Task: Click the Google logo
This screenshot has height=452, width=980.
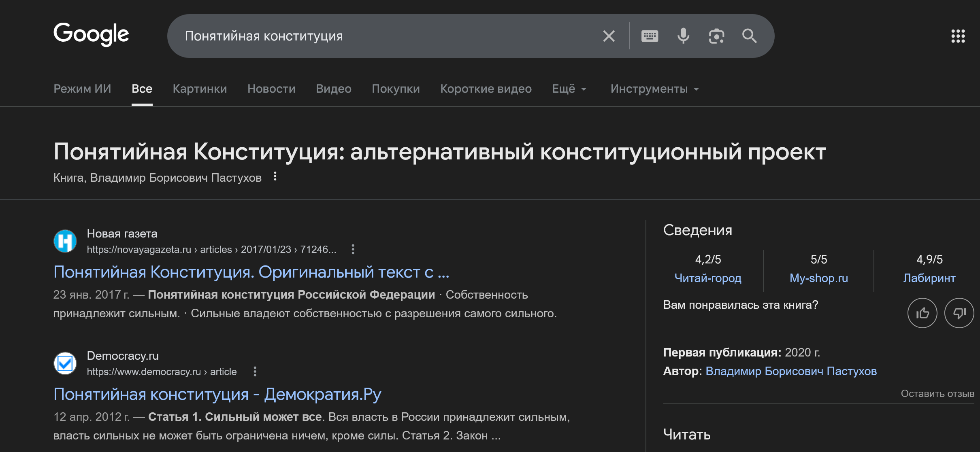Action: click(x=91, y=34)
